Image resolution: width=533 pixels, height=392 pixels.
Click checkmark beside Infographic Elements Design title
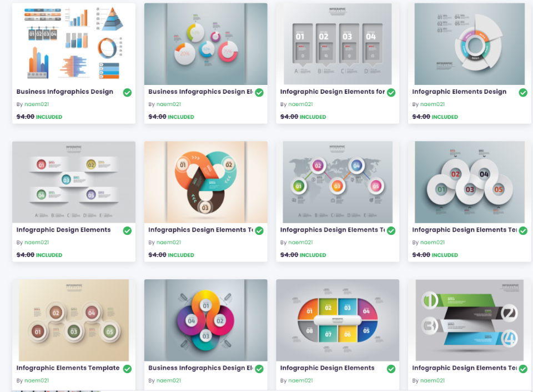(x=523, y=93)
